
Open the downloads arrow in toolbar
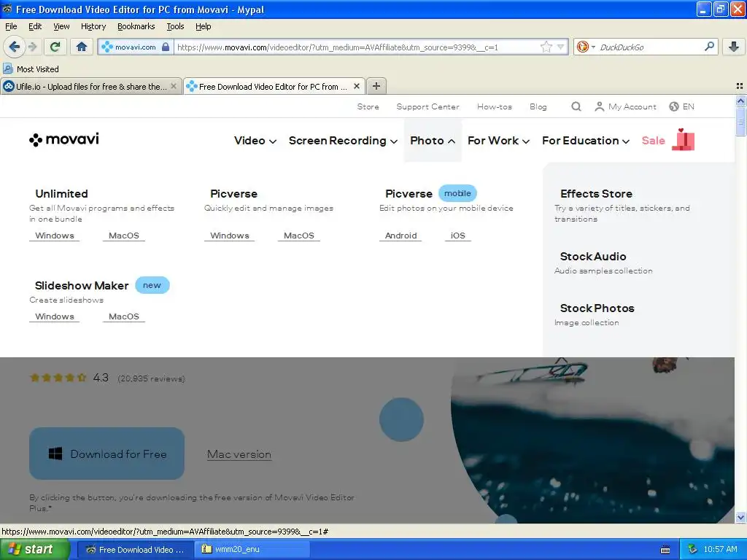coord(734,47)
